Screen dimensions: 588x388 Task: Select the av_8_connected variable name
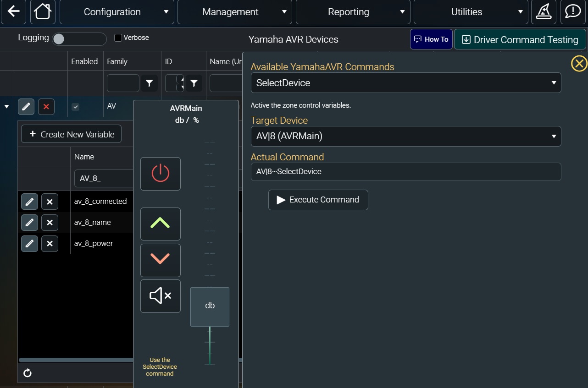[x=100, y=201]
